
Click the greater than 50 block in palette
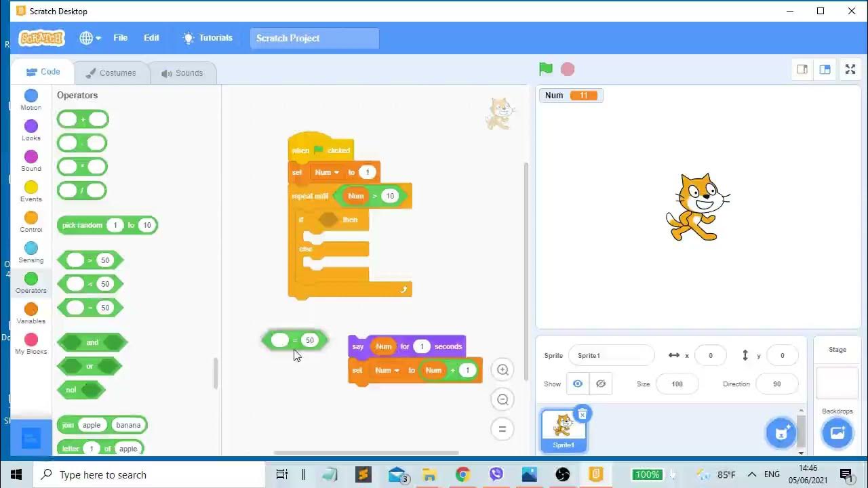[90, 260]
